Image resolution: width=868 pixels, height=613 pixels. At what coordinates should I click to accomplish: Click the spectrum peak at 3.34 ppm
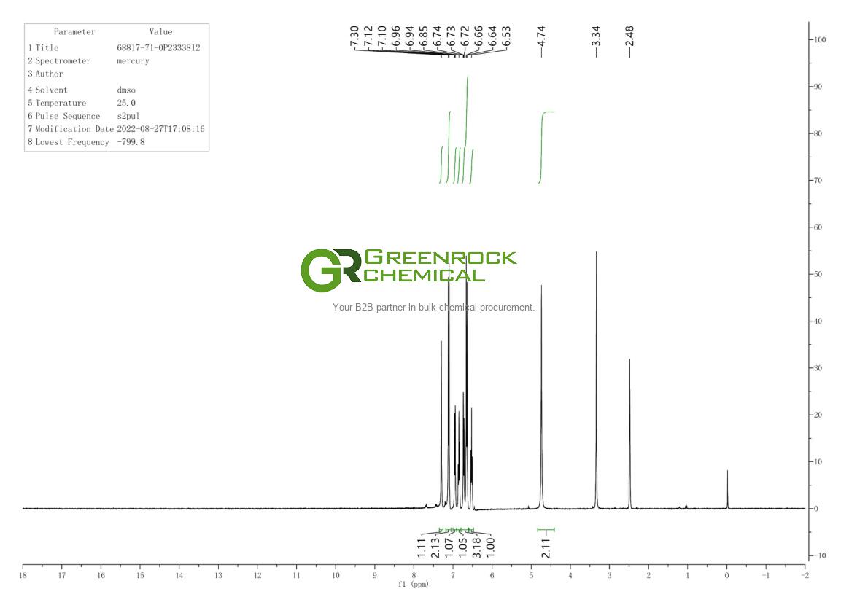tap(596, 380)
